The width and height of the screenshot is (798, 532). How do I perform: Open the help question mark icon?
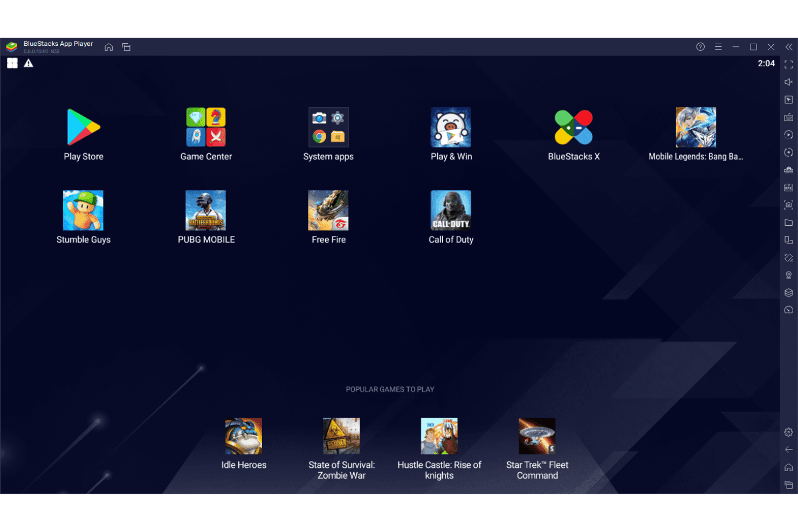point(700,47)
